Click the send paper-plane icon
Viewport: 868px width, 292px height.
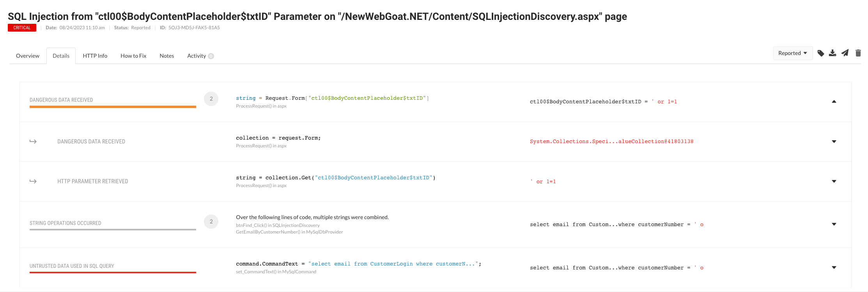(x=845, y=53)
